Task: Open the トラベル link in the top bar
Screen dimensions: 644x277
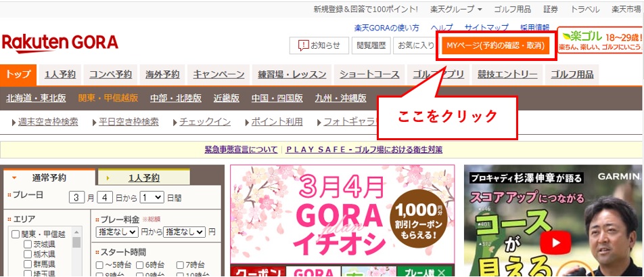Action: [x=585, y=9]
